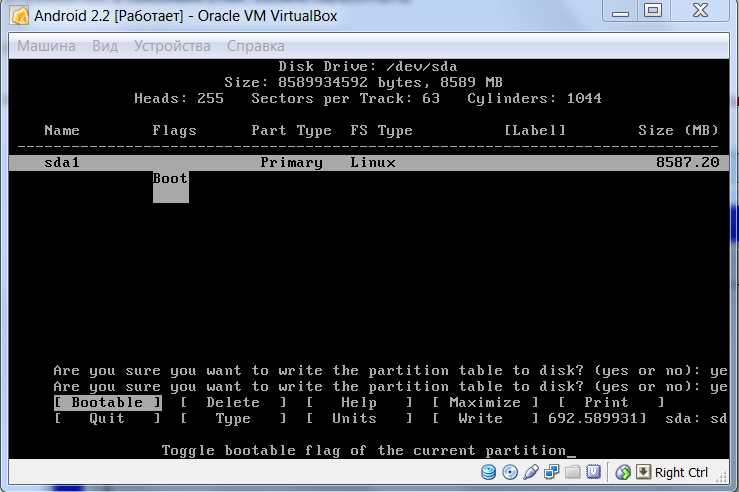Select the Type option in cfdisk
739x492 pixels.
pyautogui.click(x=233, y=419)
